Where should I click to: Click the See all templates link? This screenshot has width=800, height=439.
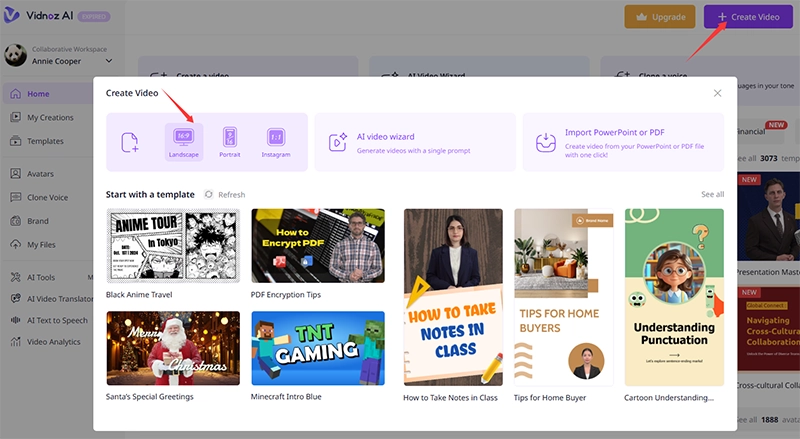tap(712, 194)
